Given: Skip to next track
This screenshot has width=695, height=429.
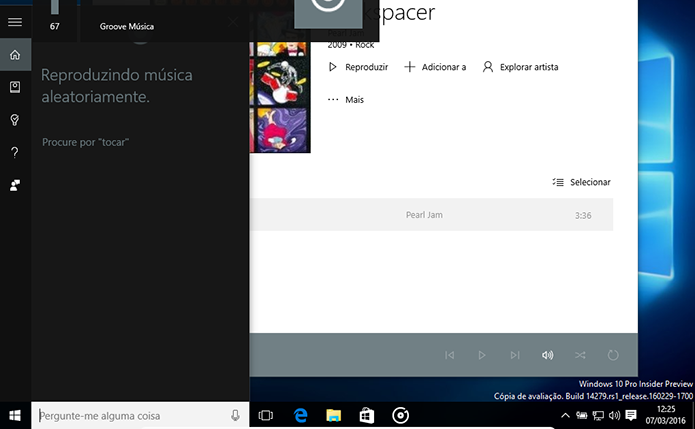Looking at the screenshot, I should [515, 355].
